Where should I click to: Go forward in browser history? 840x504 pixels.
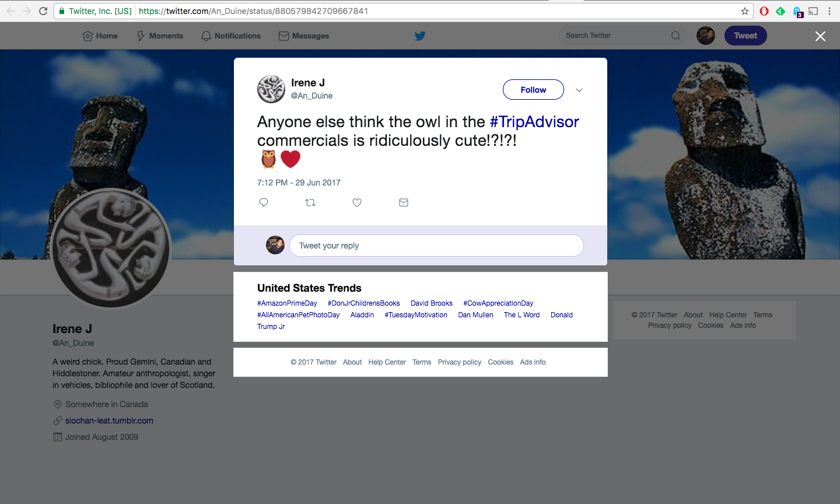point(27,11)
